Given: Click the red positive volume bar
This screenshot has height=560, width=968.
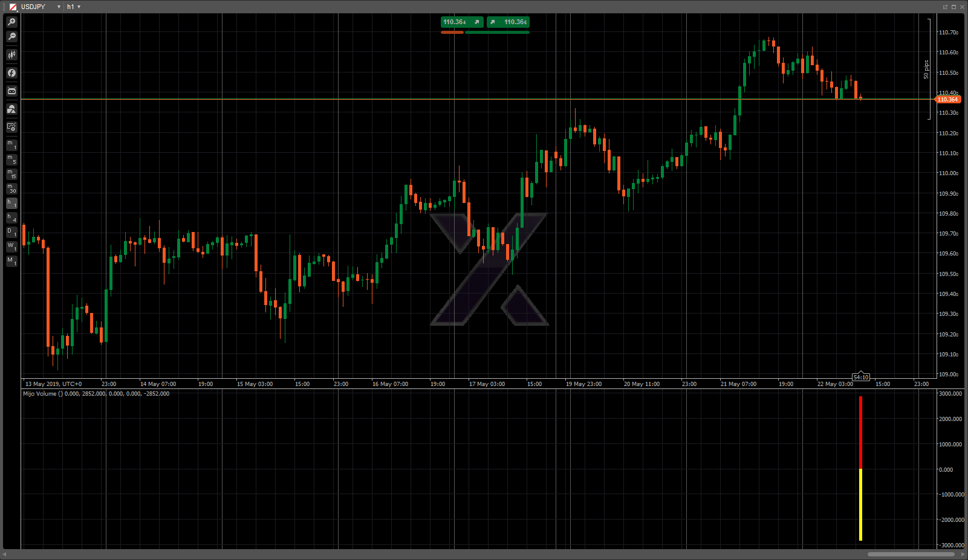Looking at the screenshot, I should (860, 433).
